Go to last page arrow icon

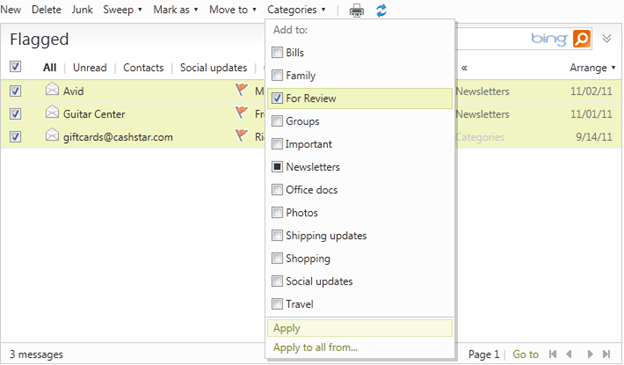606,354
